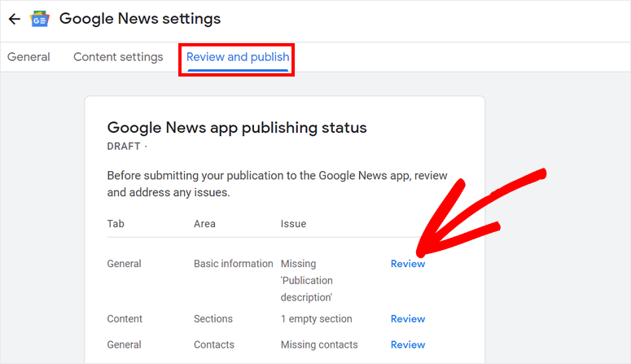This screenshot has width=631, height=364.
Task: Click the Tab column header
Action: point(116,223)
